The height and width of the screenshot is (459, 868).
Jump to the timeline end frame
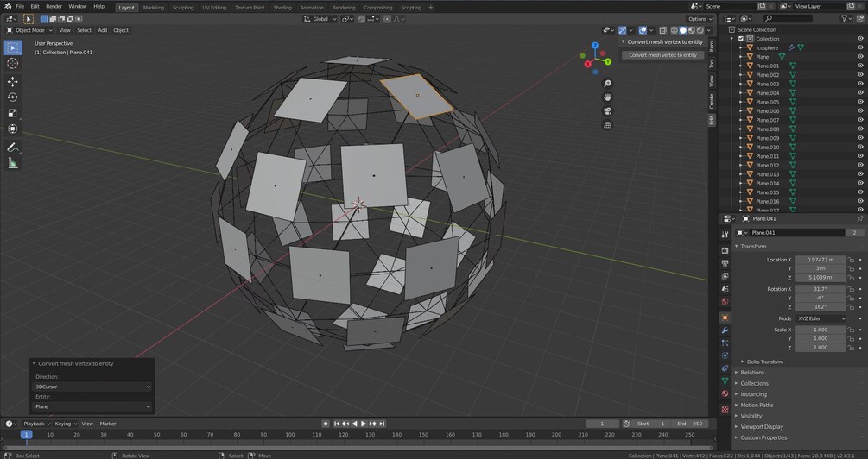(382, 424)
